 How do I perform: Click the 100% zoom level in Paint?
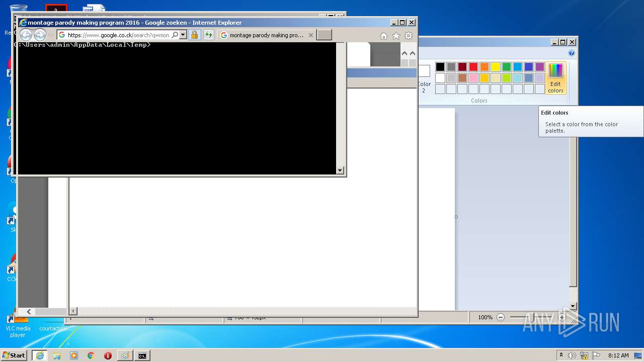coord(485,317)
